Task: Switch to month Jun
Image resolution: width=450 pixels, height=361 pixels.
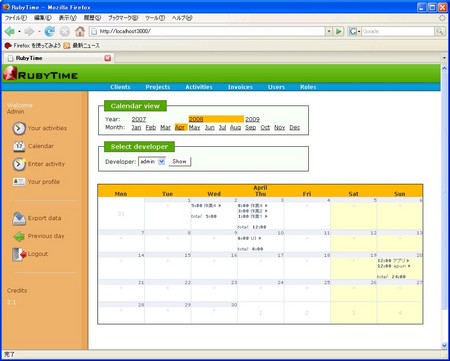Action: [x=209, y=127]
